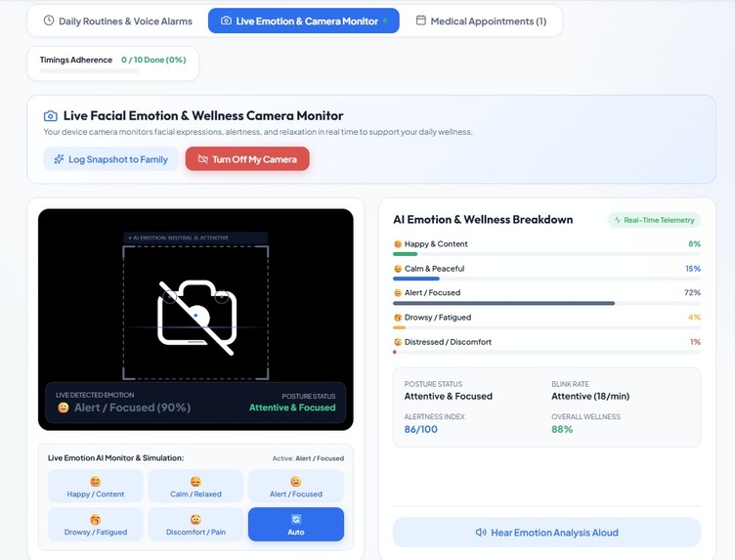Click Calm & Peaceful emoji in breakdown
Viewport: 735px width, 560px height.
pos(398,269)
